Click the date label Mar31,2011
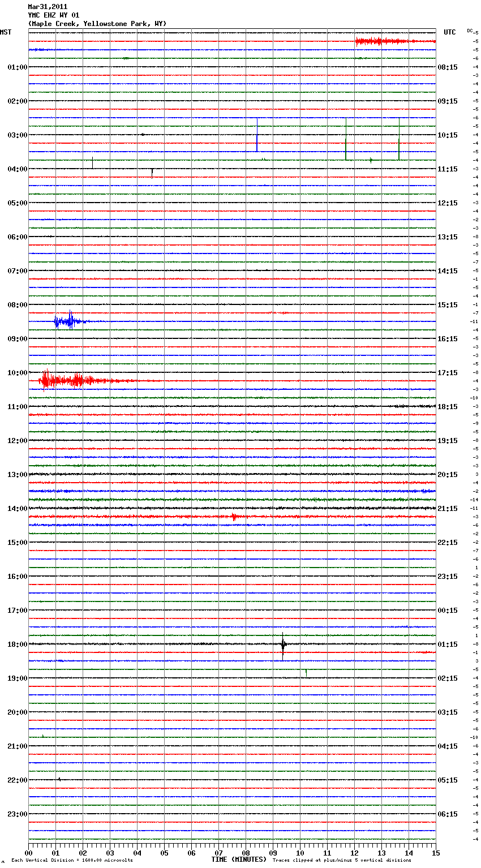The height and width of the screenshot is (868, 481). tap(48, 7)
